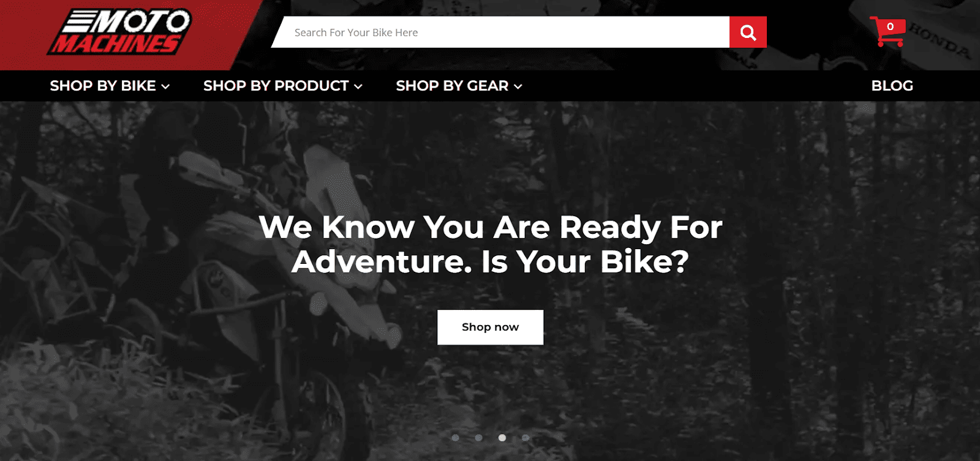Go to the first carousel slide dot
Image resolution: width=980 pixels, height=461 pixels.
click(x=455, y=438)
